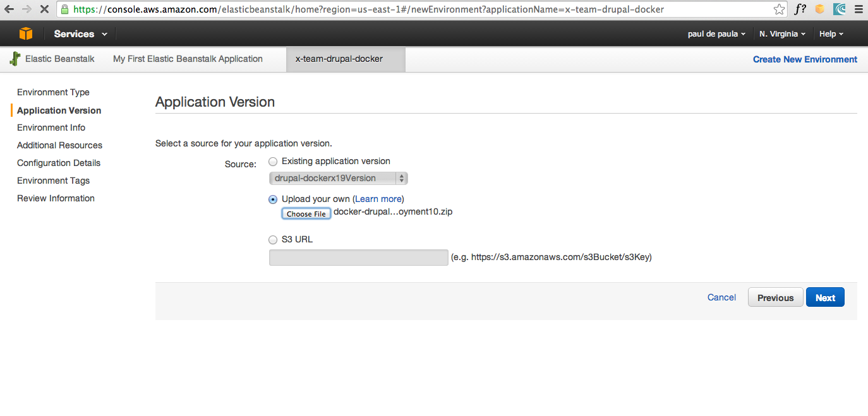Click the S3 URL input field

[x=358, y=258]
